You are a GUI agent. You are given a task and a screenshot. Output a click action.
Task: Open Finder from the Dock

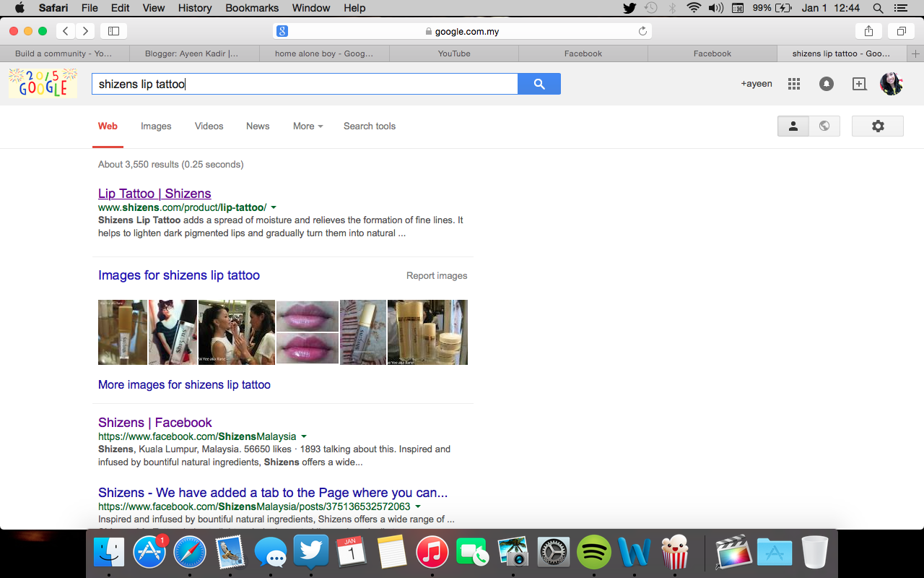[x=109, y=553]
